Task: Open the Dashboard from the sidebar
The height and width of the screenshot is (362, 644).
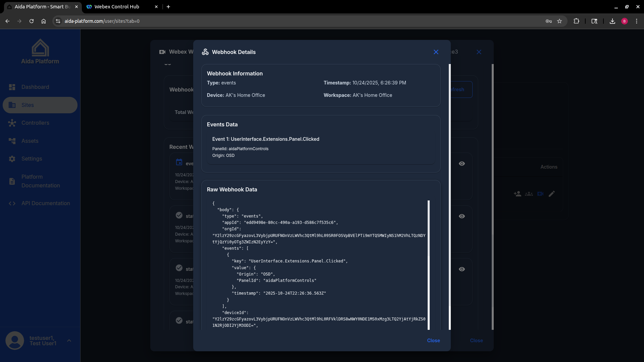Action: click(x=35, y=87)
